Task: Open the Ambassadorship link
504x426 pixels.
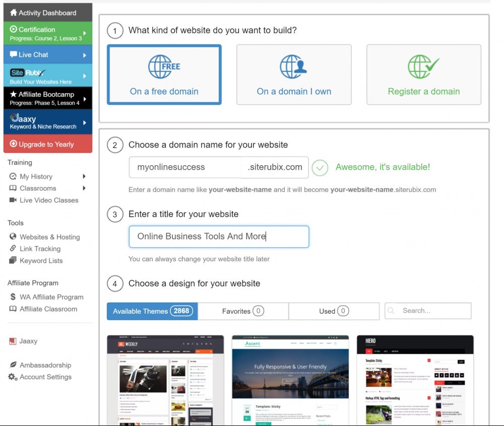Action: tap(45, 365)
